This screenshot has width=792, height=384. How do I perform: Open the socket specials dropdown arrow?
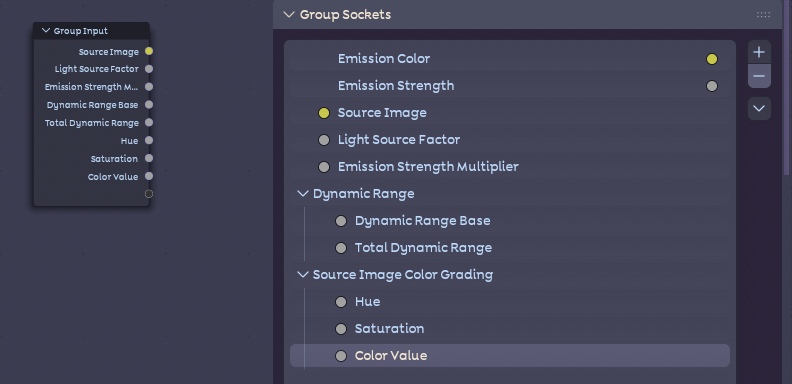(759, 109)
